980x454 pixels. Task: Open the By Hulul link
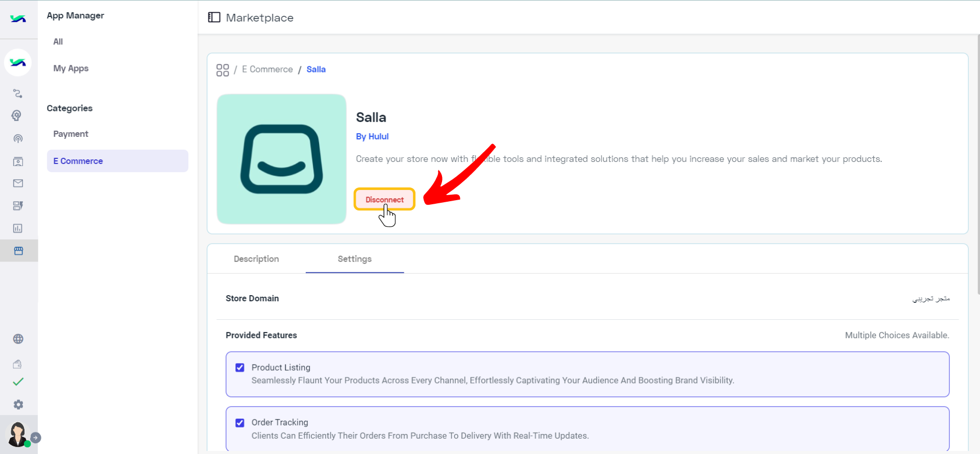[372, 136]
